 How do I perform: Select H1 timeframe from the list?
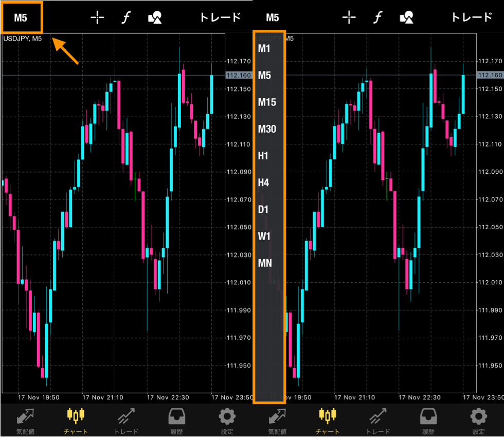(x=263, y=156)
